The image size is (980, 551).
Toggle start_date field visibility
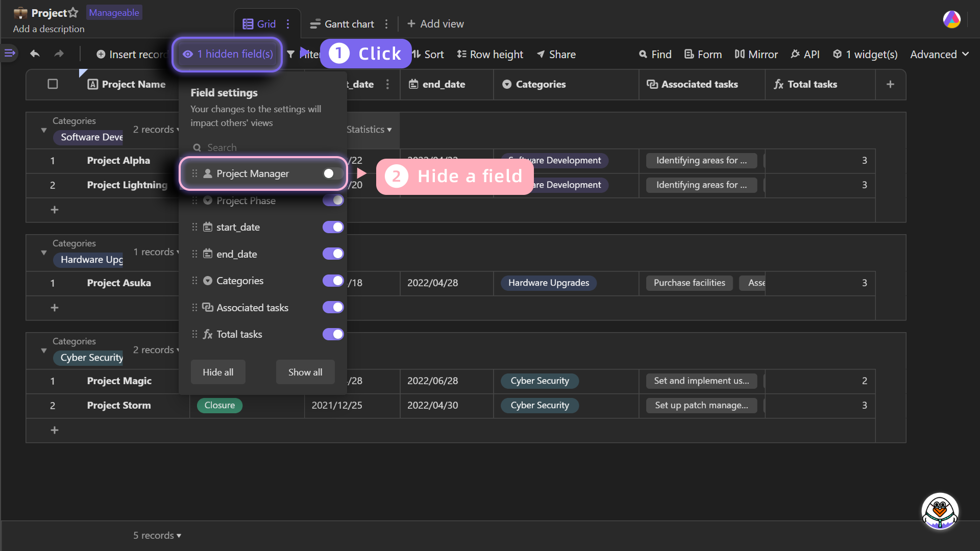tap(333, 227)
